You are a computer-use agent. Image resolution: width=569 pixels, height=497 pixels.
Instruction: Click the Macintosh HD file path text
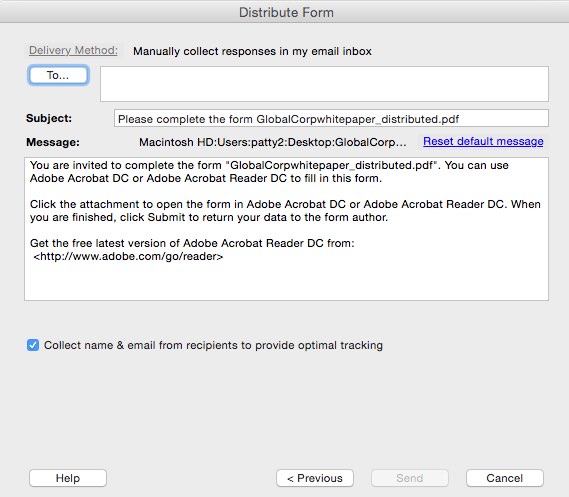(273, 142)
